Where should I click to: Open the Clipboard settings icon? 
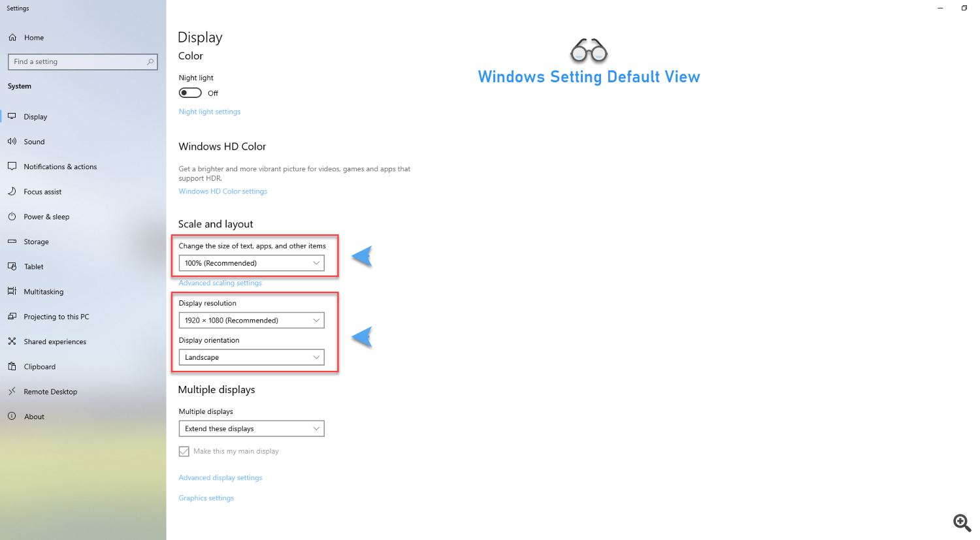tap(12, 366)
